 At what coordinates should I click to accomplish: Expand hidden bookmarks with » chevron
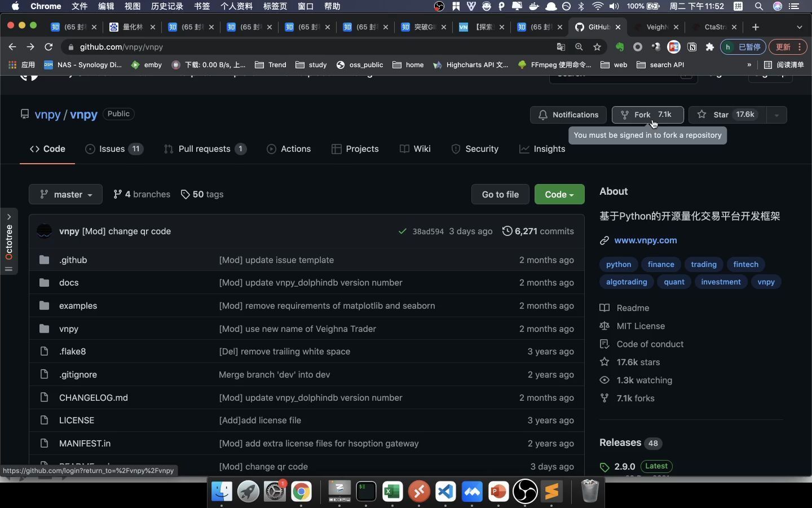pos(749,65)
